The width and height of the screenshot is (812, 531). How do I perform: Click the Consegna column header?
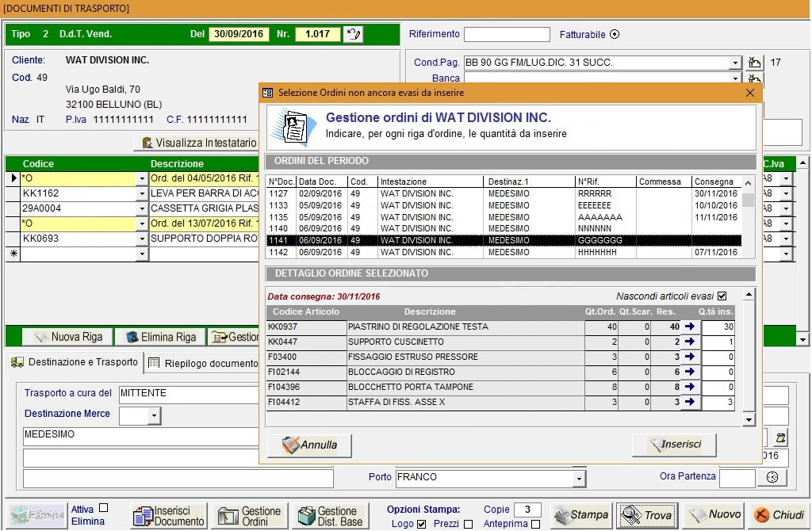716,181
